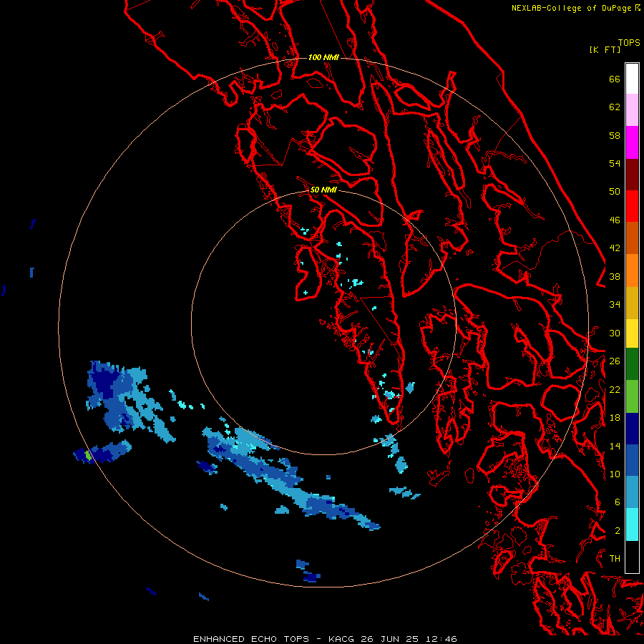Click the TOPS legend title
This screenshot has height=644, width=644.
pyautogui.click(x=629, y=43)
